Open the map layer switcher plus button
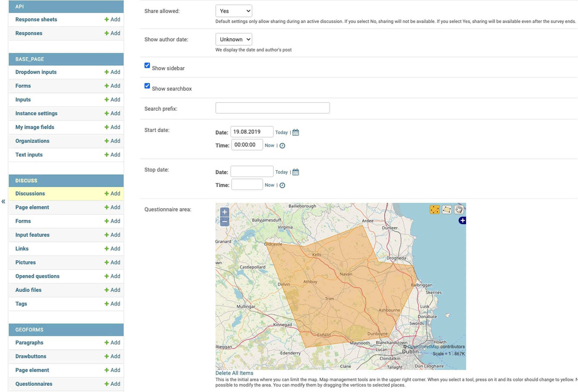Viewport: 578px width, 392px height. [x=462, y=221]
